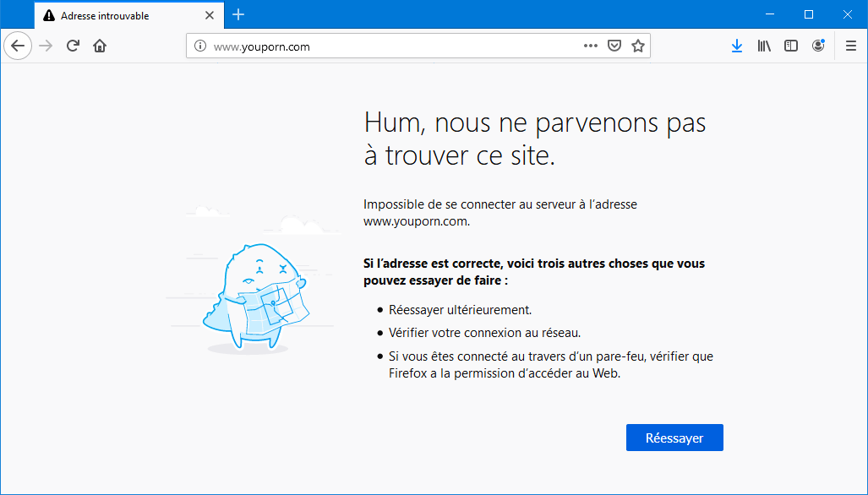Open the Firefox hamburger menu
Viewport: 868px width, 495px height.
[851, 46]
